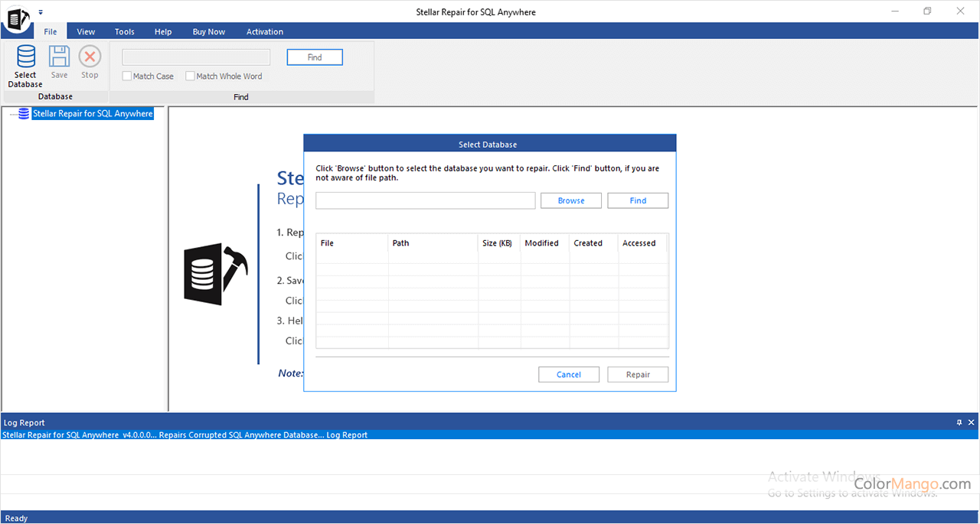
Task: Click Find in Select Database dialog
Action: [x=638, y=200]
